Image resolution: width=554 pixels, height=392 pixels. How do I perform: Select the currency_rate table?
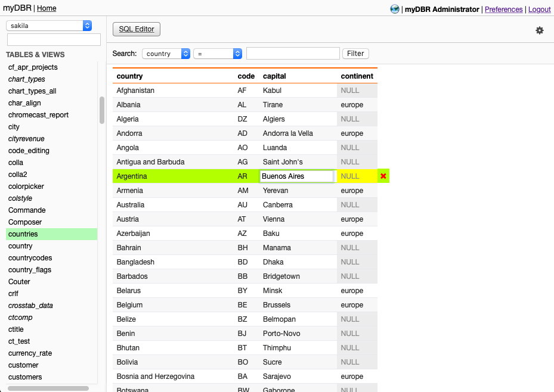click(30, 353)
